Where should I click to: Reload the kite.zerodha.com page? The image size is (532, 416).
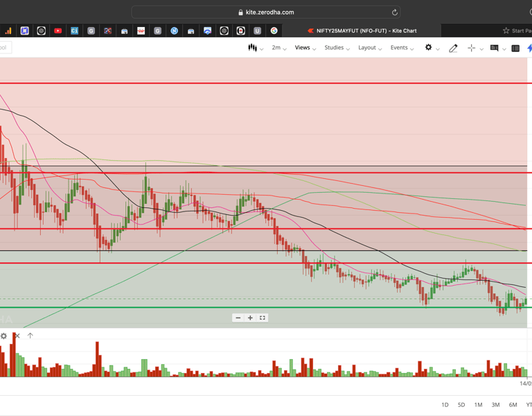point(395,12)
